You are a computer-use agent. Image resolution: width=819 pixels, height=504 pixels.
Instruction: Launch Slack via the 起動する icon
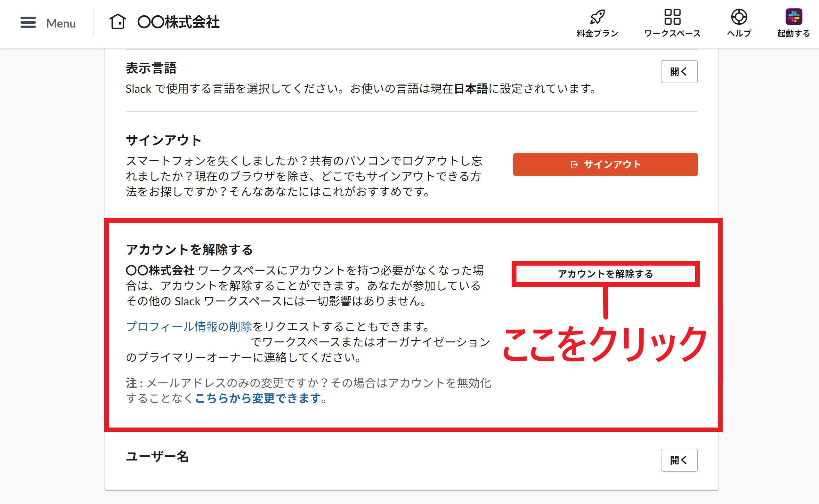click(793, 16)
